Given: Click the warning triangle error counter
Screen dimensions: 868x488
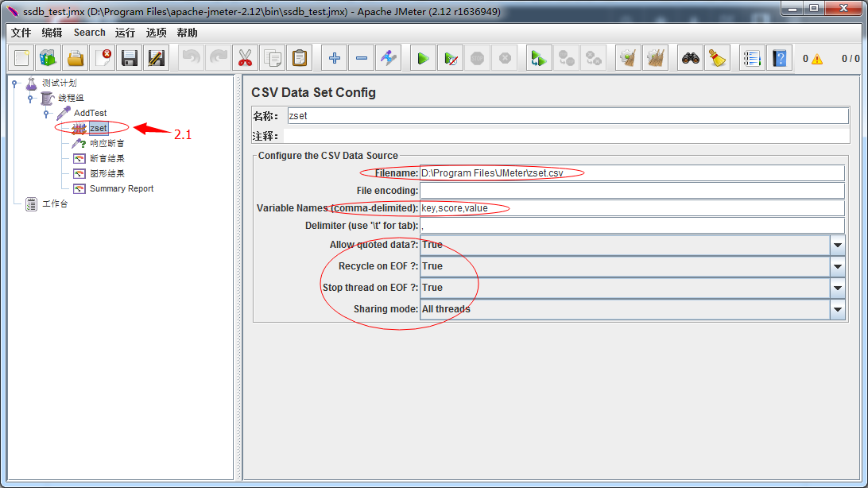Looking at the screenshot, I should pyautogui.click(x=817, y=59).
